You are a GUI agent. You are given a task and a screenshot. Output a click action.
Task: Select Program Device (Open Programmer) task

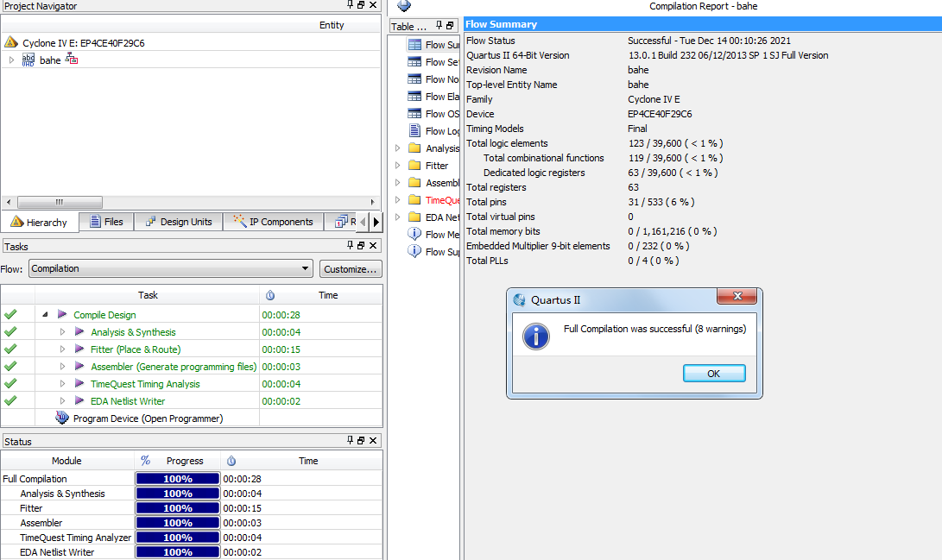(148, 418)
